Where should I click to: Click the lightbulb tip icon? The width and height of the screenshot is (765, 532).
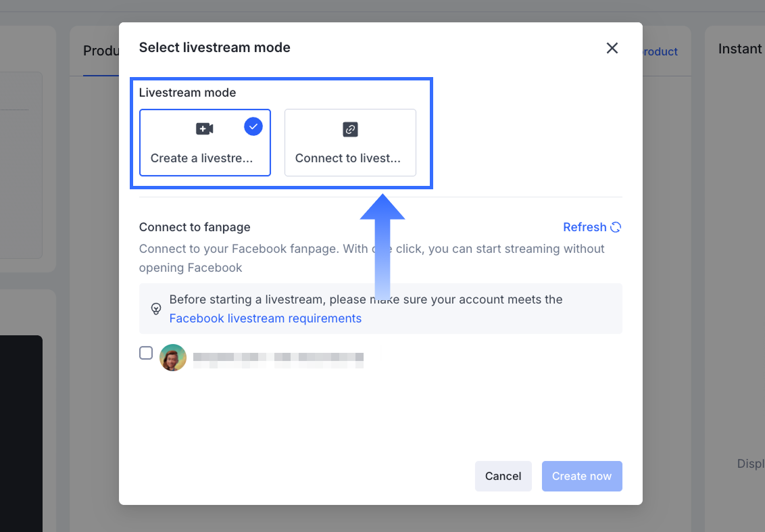[156, 309]
